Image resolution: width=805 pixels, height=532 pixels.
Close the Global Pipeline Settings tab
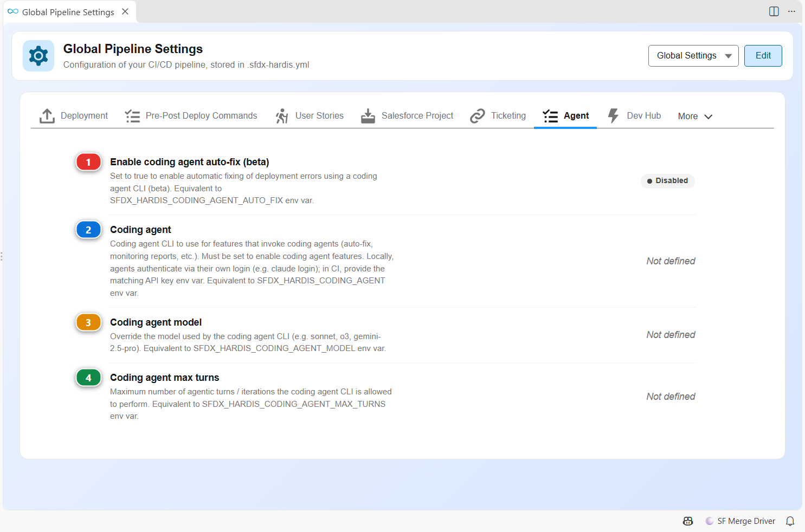(125, 11)
